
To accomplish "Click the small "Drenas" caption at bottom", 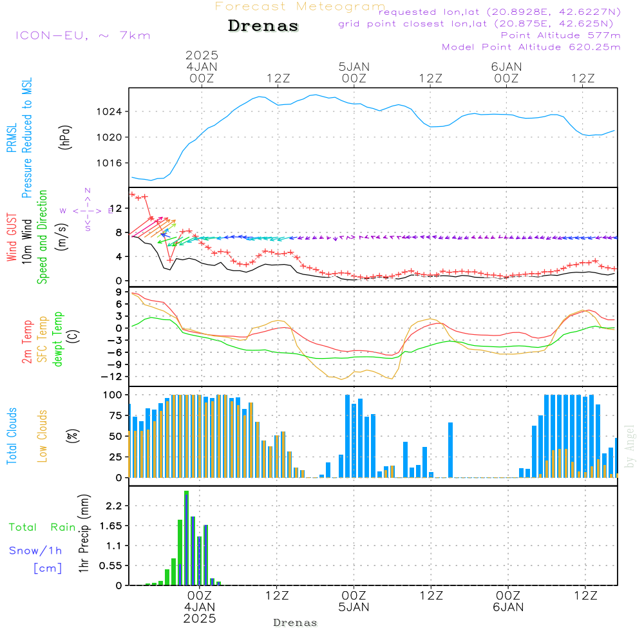I will (x=296, y=623).
